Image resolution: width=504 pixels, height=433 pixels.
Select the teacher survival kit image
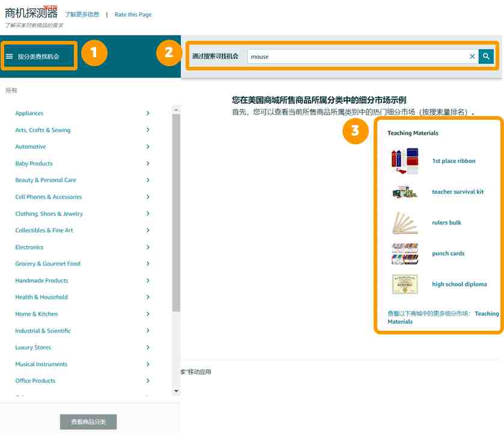tap(404, 192)
